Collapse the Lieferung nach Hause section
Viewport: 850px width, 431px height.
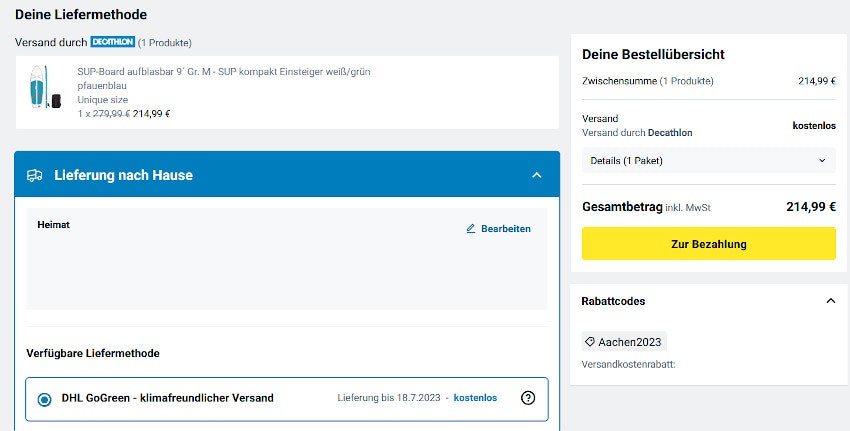coord(537,175)
